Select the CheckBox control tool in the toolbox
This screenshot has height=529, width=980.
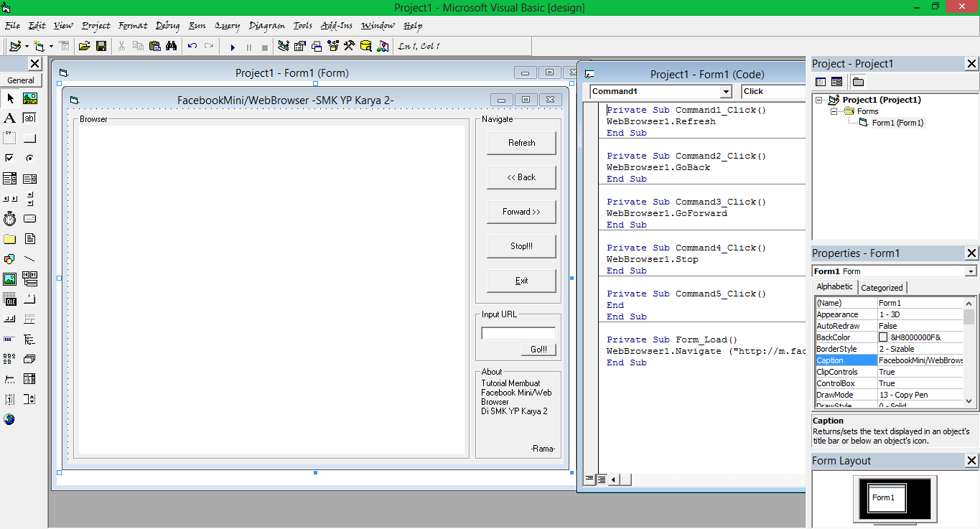10,158
